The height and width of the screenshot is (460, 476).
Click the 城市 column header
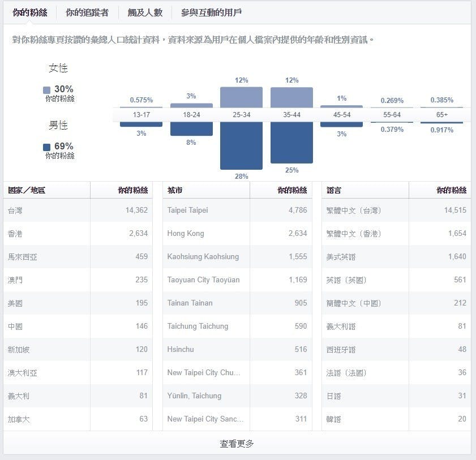(175, 191)
